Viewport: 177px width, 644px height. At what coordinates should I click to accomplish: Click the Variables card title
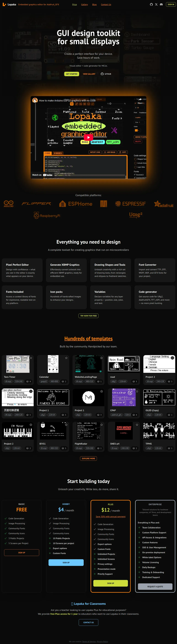point(100,292)
